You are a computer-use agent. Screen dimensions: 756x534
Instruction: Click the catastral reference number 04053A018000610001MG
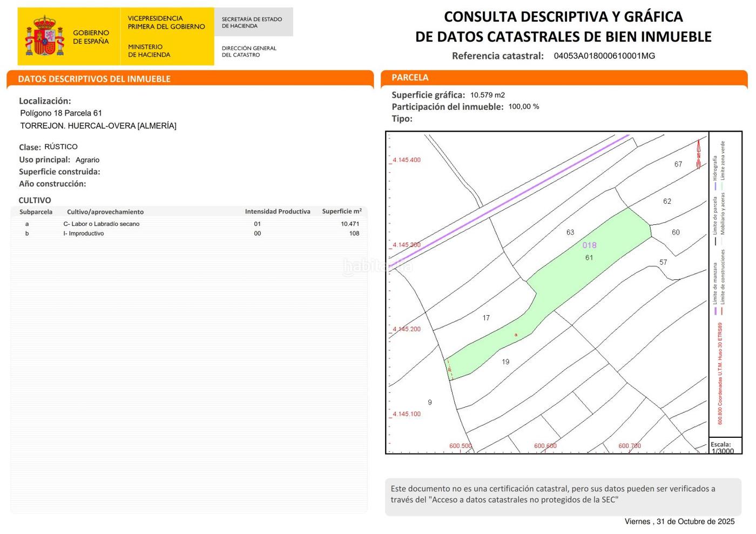604,56
